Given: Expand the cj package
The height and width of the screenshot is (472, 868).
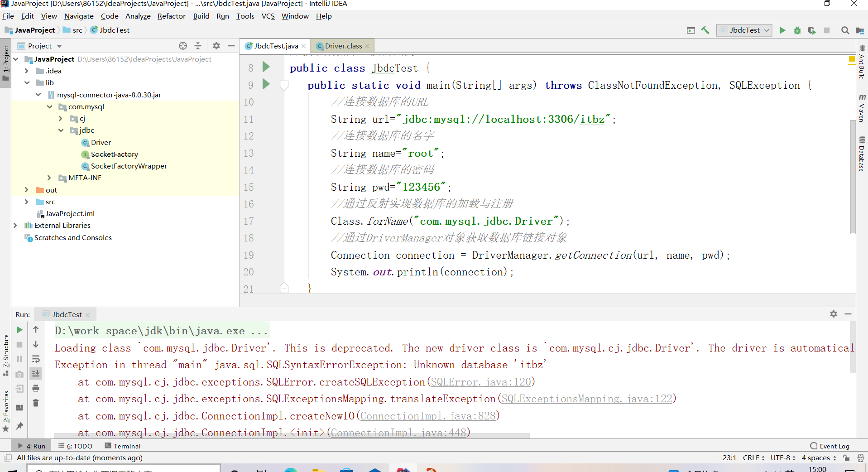Looking at the screenshot, I should tap(61, 118).
